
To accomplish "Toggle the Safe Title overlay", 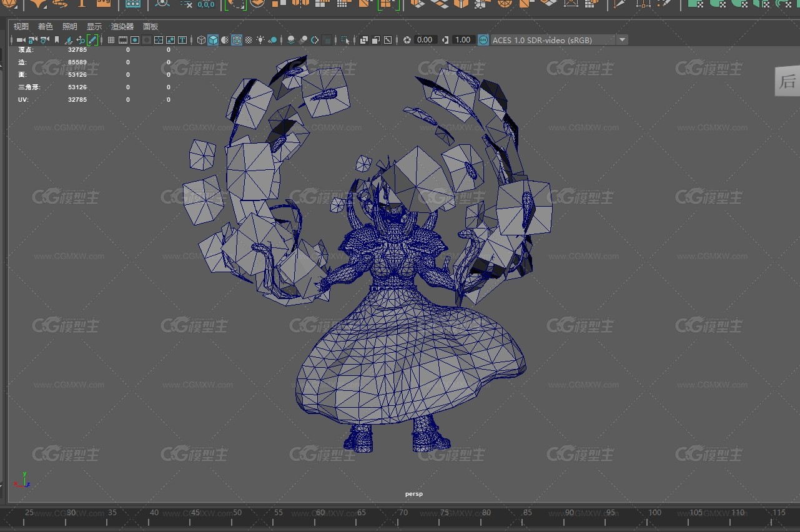I will (x=182, y=40).
